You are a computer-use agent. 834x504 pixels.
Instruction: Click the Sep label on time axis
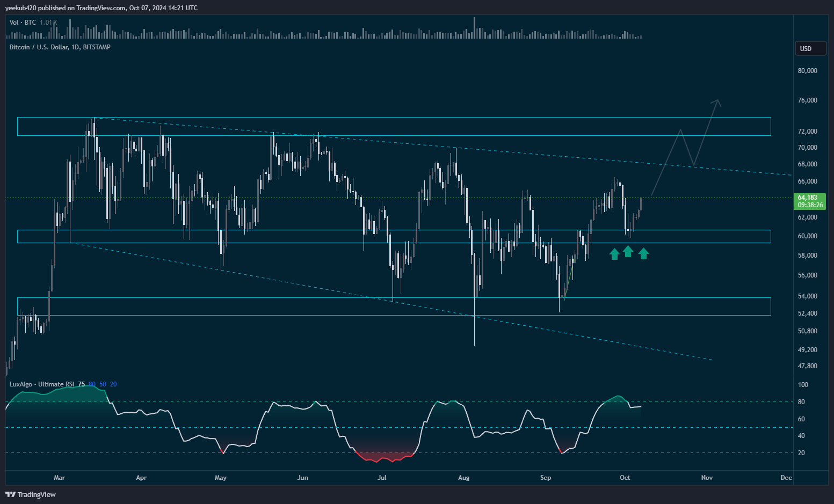(x=546, y=478)
